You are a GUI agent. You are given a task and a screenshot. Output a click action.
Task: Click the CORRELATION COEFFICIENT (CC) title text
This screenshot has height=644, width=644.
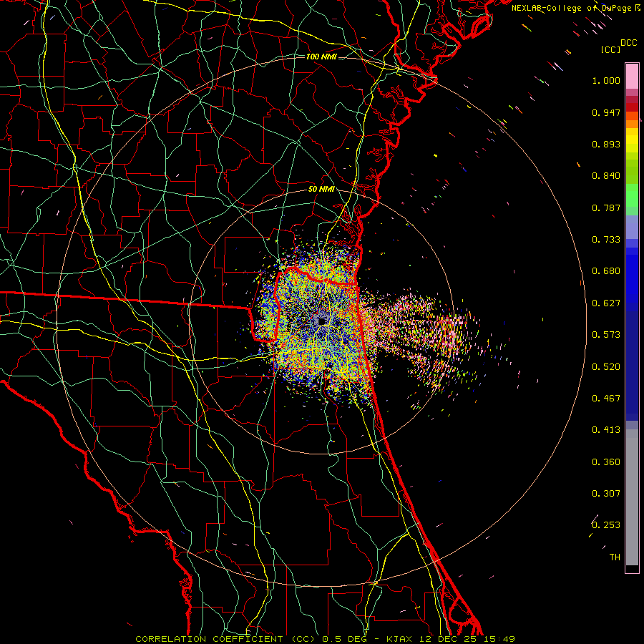[225, 639]
